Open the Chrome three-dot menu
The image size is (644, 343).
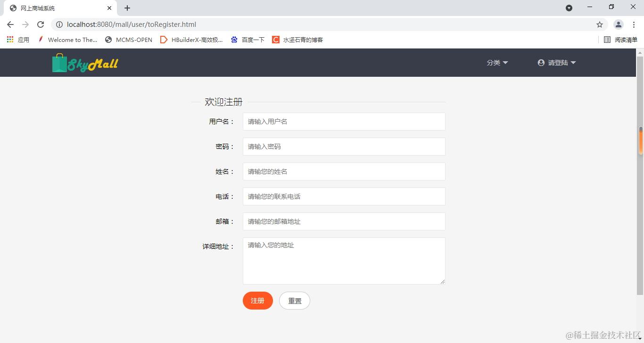(x=634, y=24)
